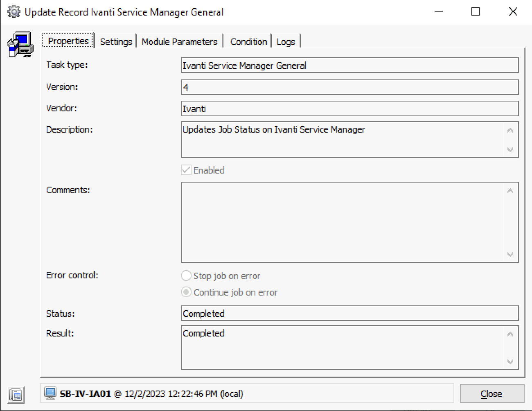Click the task computer icon beside tabs

pos(20,45)
